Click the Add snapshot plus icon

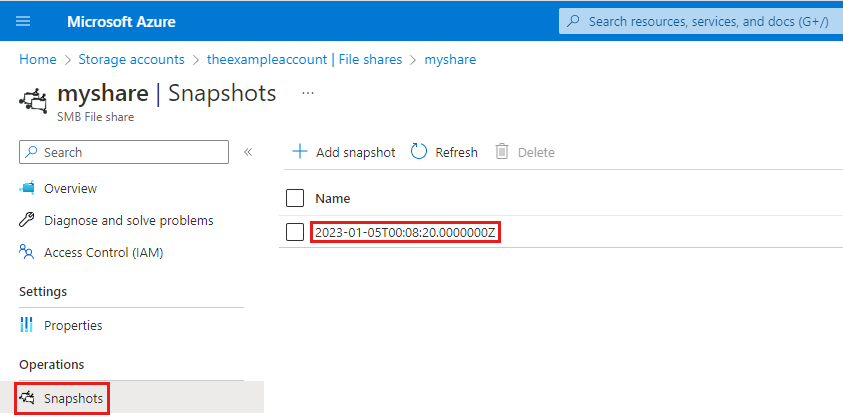click(299, 152)
